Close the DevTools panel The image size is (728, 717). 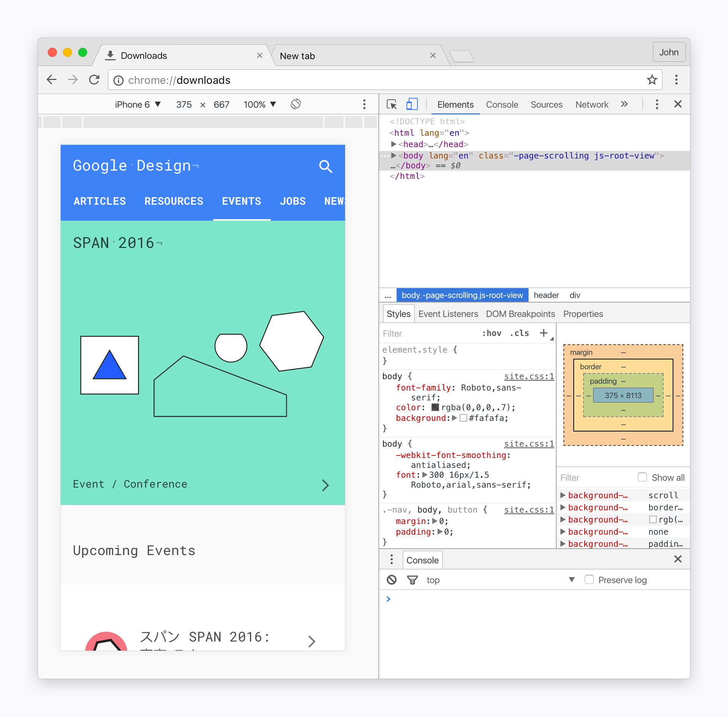tap(678, 104)
